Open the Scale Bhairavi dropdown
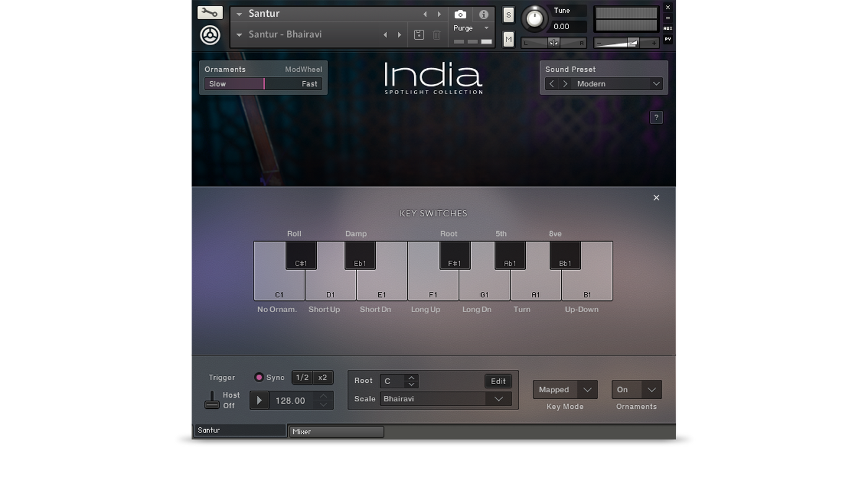The width and height of the screenshot is (868, 498). click(445, 399)
